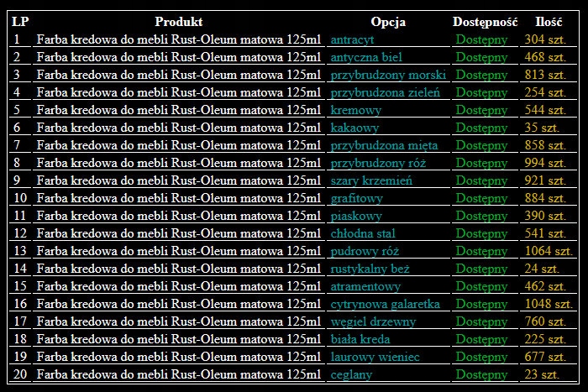Viewport: 588px width, 392px height.
Task: Click row number 17 in LP column
Action: click(20, 321)
